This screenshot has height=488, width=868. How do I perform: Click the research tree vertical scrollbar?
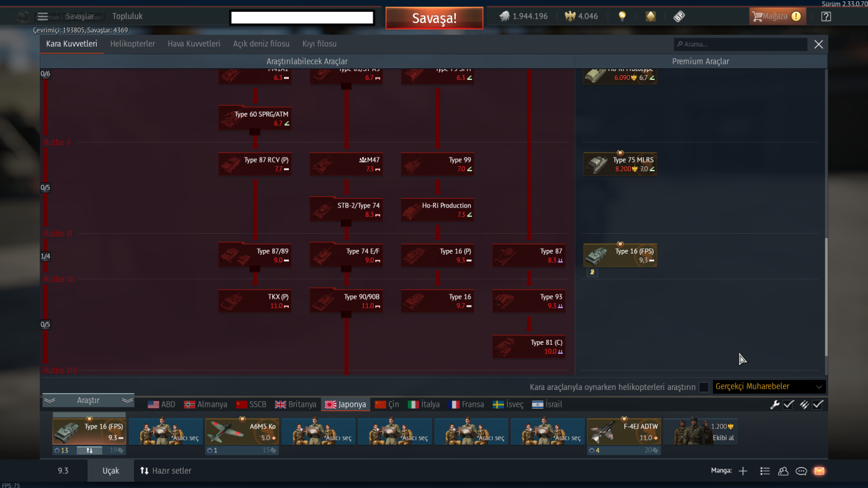[x=825, y=298]
